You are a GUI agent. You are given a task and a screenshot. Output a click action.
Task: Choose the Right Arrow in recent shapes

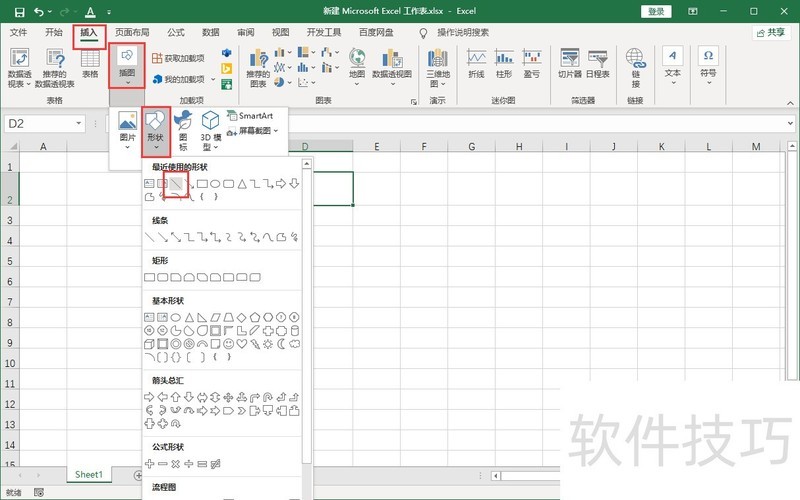click(x=281, y=184)
